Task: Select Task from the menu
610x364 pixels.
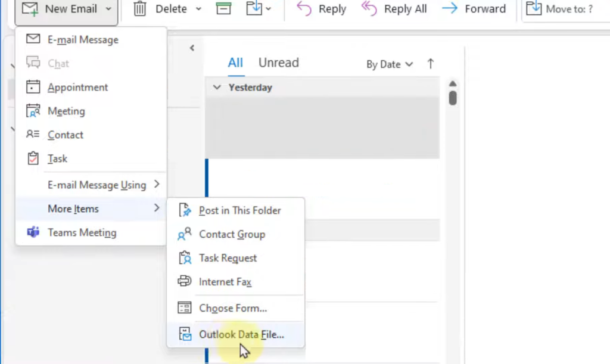Action: (x=91, y=158)
